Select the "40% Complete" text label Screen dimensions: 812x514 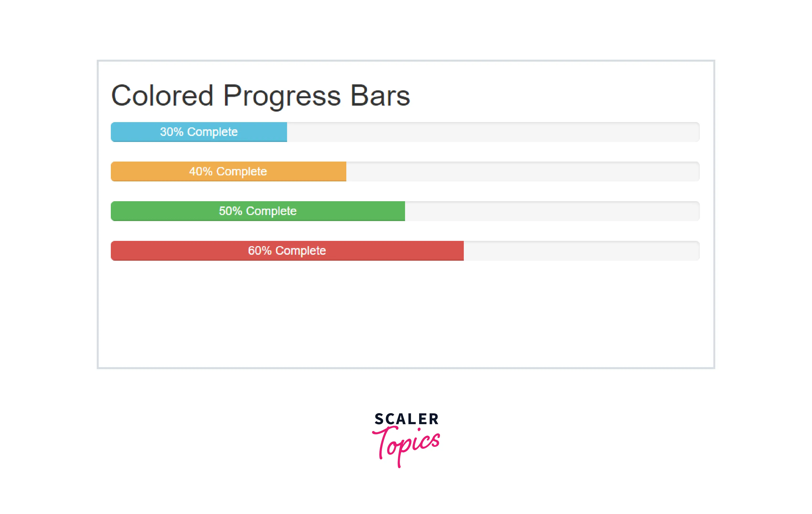228,171
